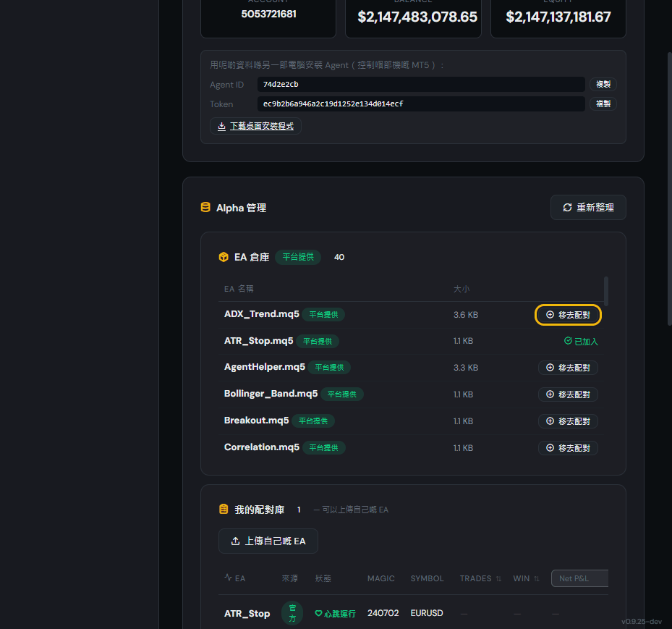The height and width of the screenshot is (629, 672).
Task: Click the My pairing library clipboard icon
Action: tap(224, 509)
